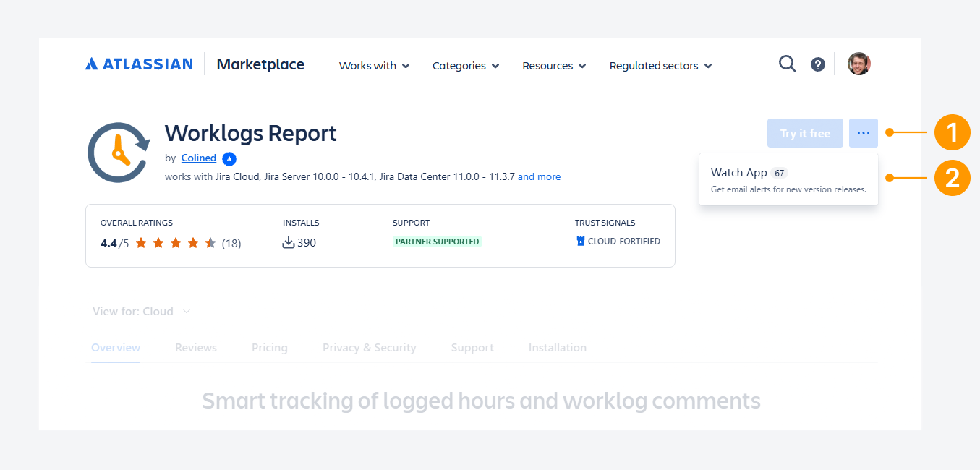Click the (18) review count
The height and width of the screenshot is (470, 980).
click(x=231, y=243)
